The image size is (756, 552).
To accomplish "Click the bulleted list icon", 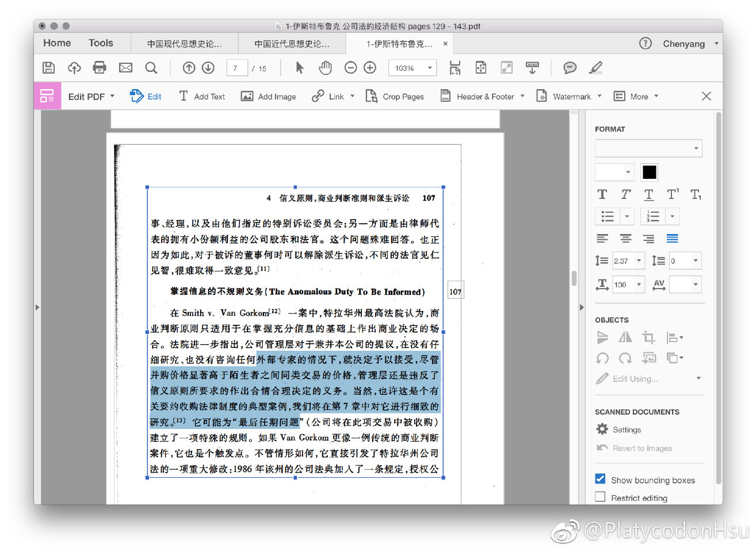I will pyautogui.click(x=608, y=216).
